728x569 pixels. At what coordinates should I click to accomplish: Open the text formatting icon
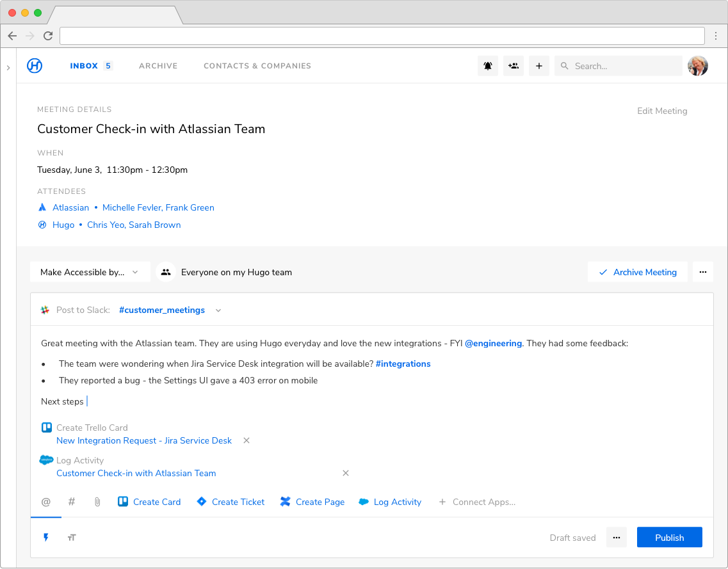(72, 538)
